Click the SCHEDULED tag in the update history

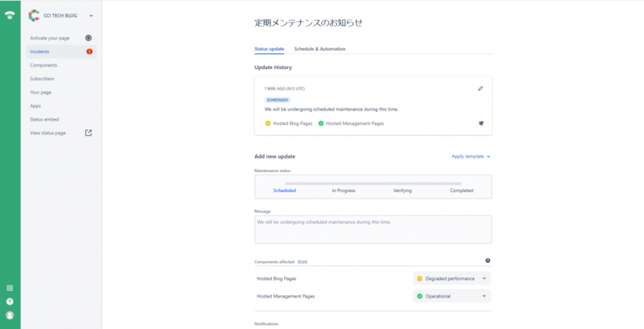click(277, 100)
